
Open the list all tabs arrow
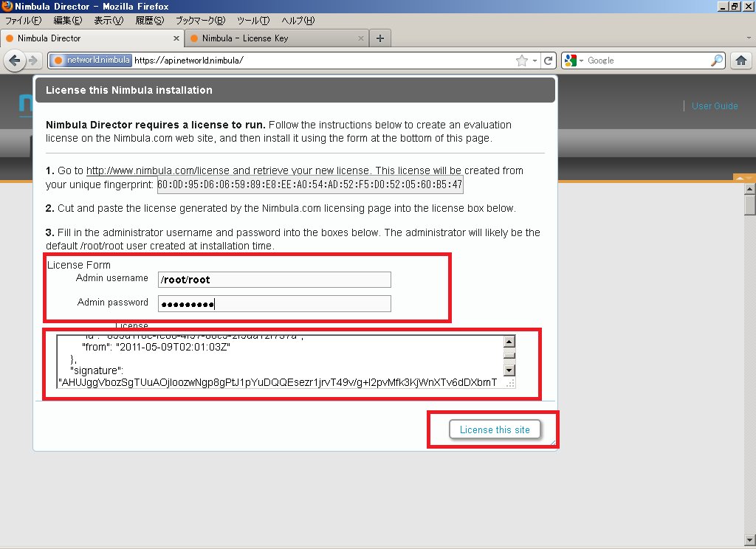(x=749, y=38)
